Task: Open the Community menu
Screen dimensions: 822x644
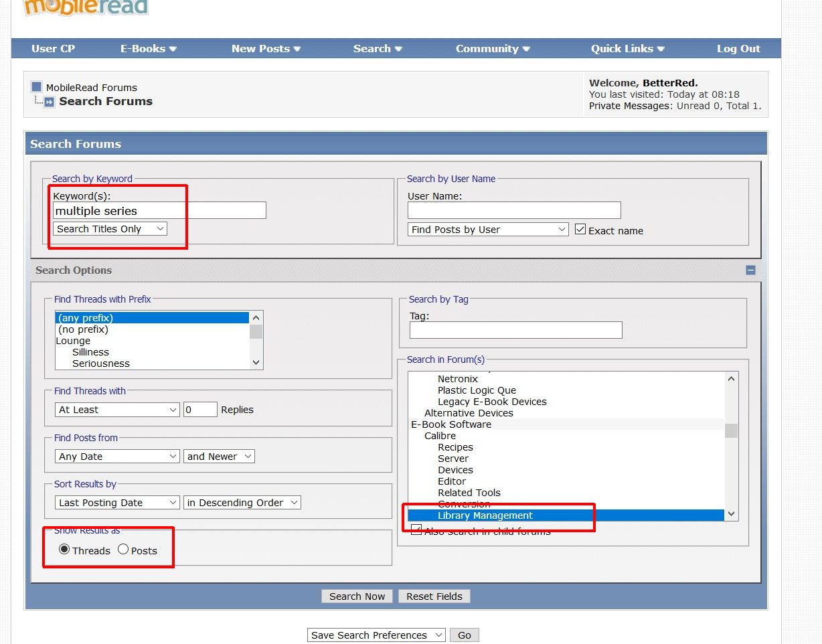Action: [493, 49]
